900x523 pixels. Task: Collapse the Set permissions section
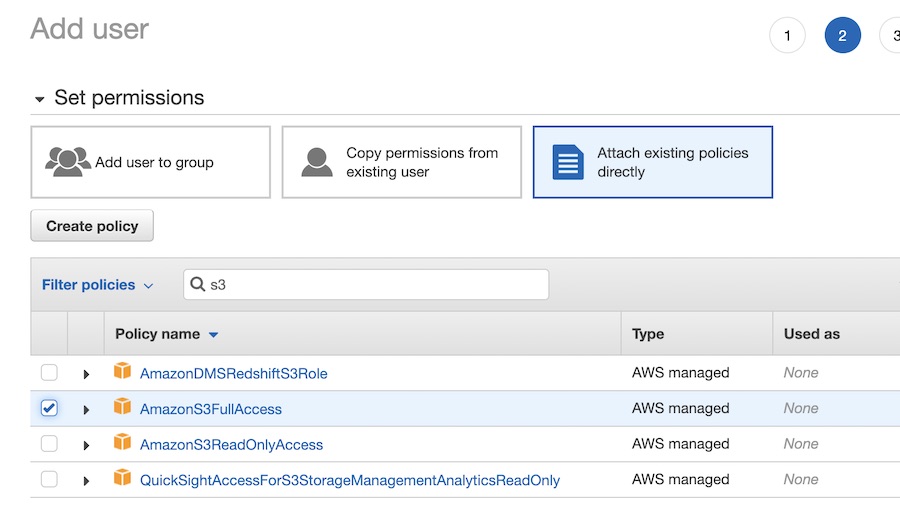click(x=40, y=99)
